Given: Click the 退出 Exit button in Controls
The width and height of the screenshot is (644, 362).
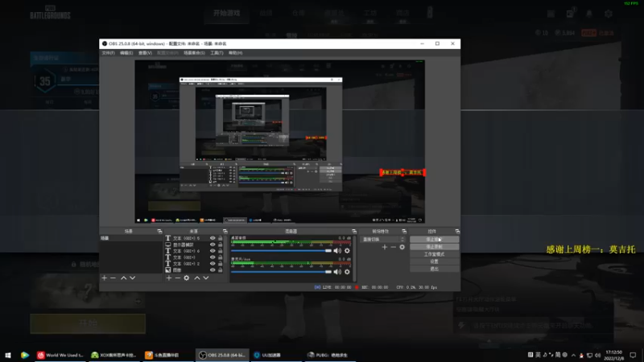Looking at the screenshot, I should coord(434,269).
